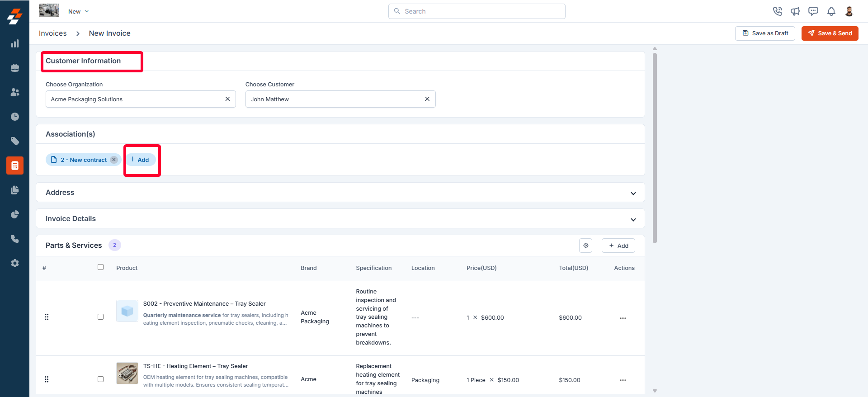Open the pie chart reports sidebar icon
The height and width of the screenshot is (397, 868).
coord(15,214)
